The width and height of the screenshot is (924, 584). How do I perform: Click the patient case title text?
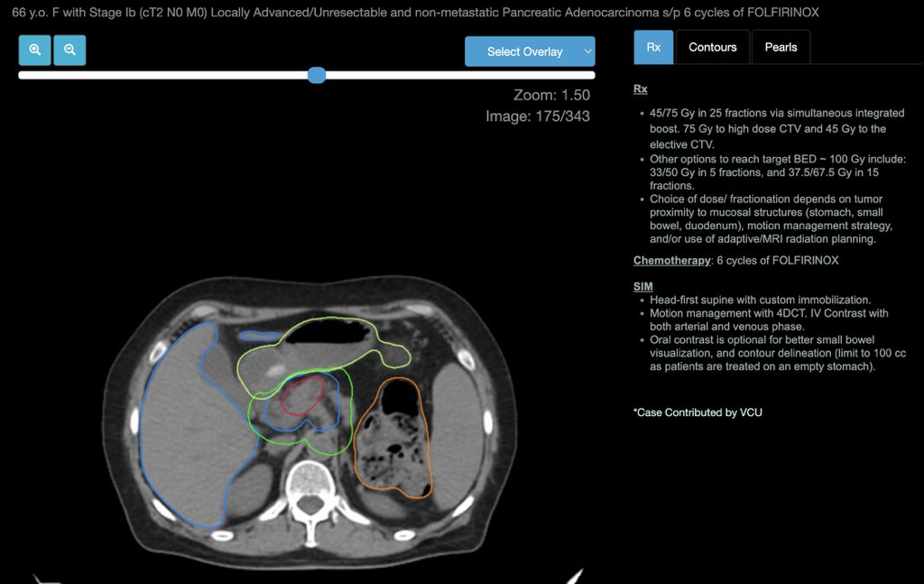[415, 13]
